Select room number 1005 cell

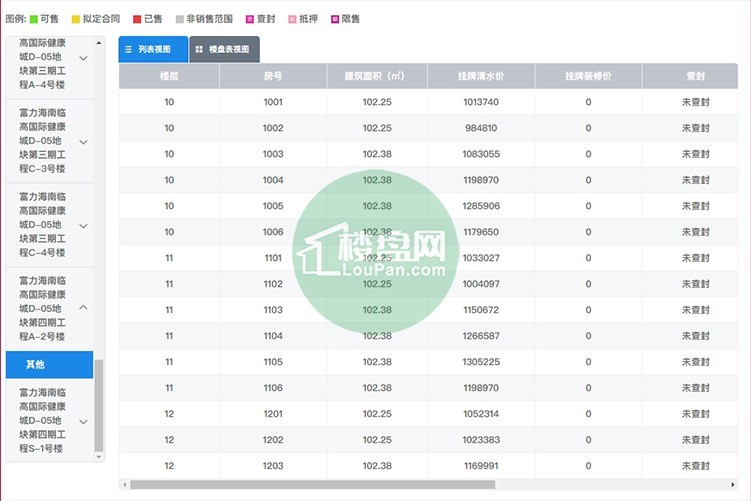click(273, 206)
